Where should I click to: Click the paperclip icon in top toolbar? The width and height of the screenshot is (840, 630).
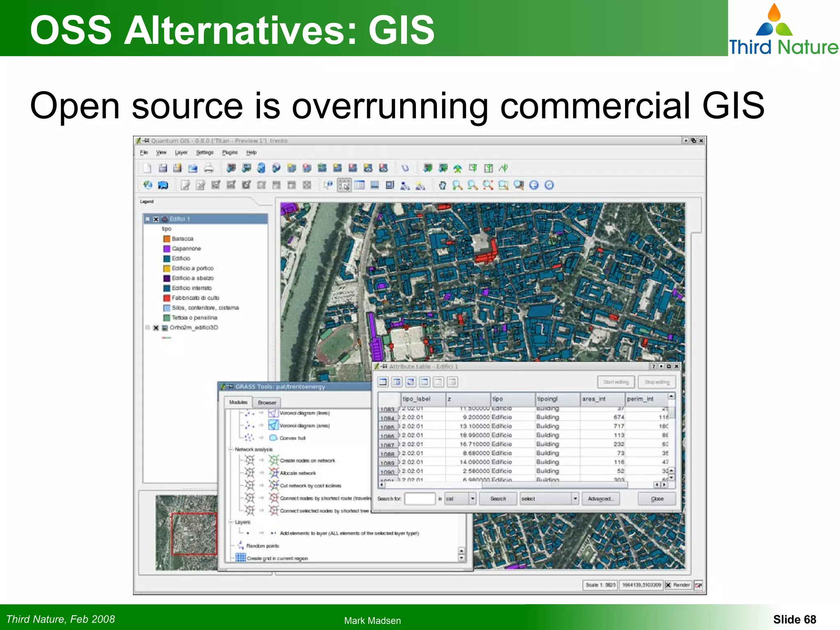tap(405, 168)
